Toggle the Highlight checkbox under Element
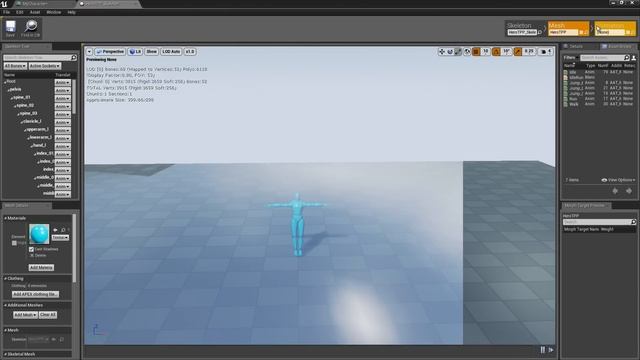 coord(14,243)
